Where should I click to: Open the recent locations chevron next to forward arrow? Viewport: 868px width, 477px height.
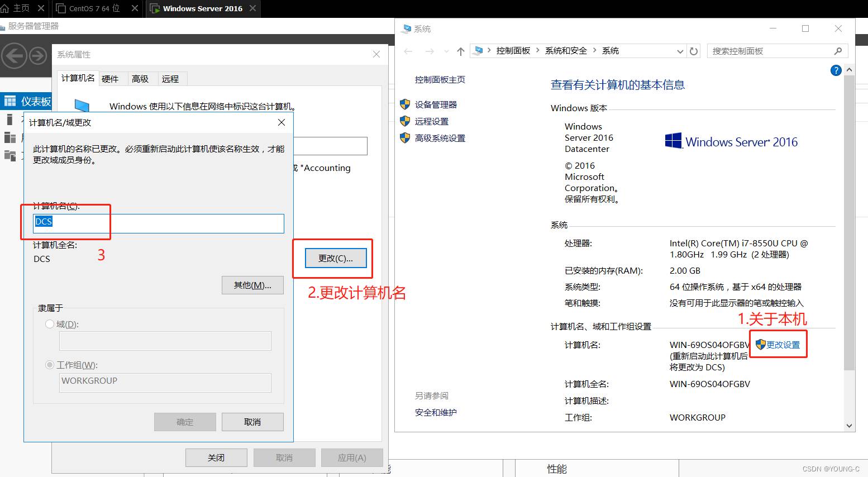[446, 51]
